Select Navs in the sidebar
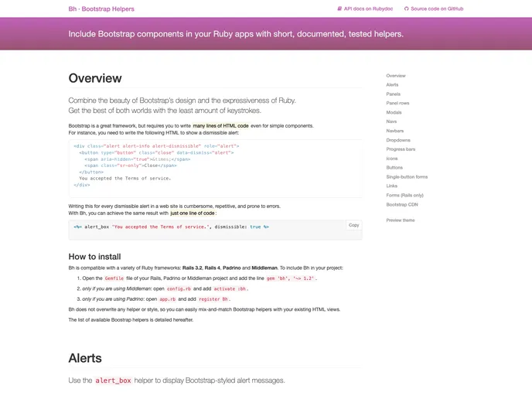The image size is (532, 396). point(391,121)
